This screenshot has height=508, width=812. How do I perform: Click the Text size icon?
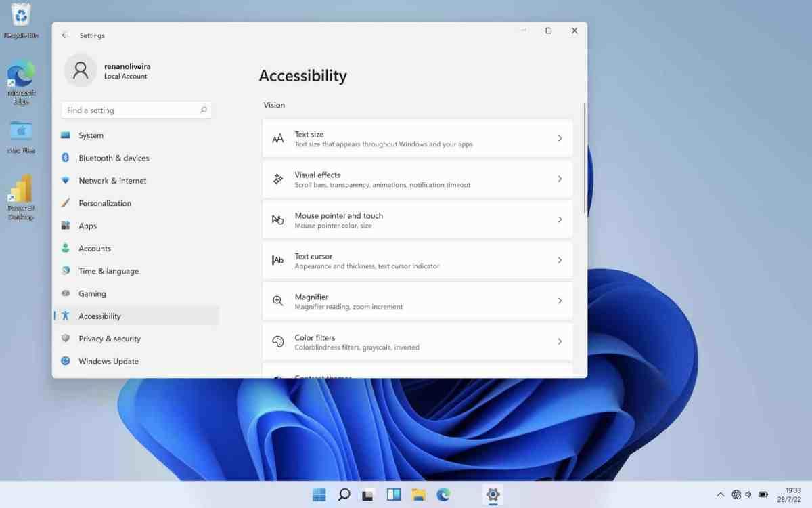(x=277, y=139)
